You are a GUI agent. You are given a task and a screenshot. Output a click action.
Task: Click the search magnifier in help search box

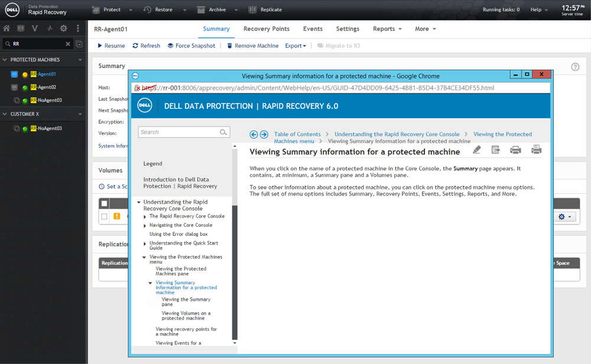pyautogui.click(x=223, y=132)
